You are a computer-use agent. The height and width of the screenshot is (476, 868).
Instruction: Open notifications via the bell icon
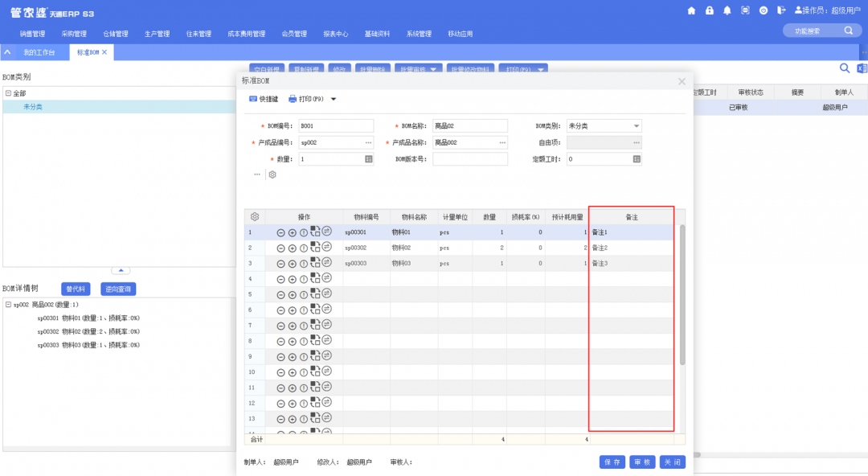pyautogui.click(x=727, y=10)
